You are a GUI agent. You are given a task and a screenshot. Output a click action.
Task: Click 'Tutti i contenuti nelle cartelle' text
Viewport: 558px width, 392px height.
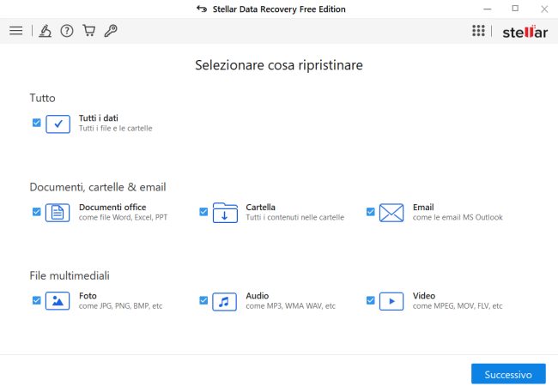tap(295, 217)
